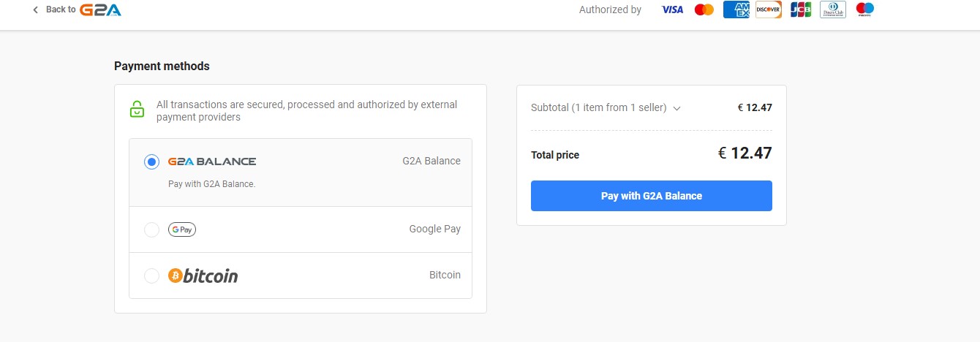
Task: Click the Maestro card logo
Action: tap(865, 9)
